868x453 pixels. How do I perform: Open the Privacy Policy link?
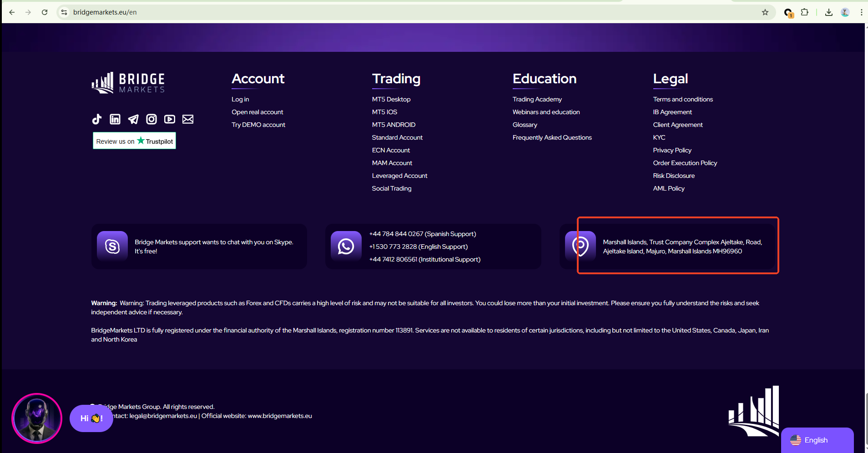672,150
